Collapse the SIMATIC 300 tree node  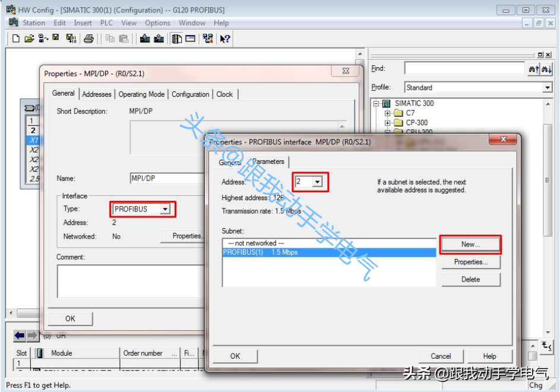coord(377,103)
